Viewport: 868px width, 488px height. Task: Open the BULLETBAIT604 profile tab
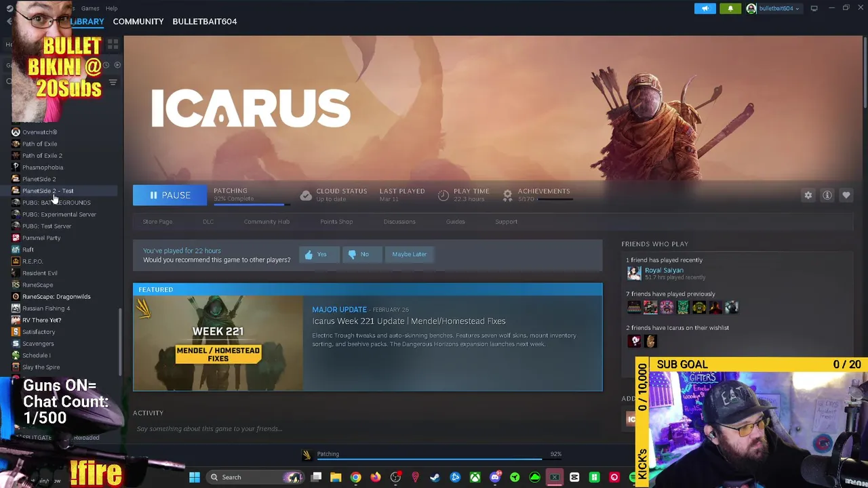pos(205,21)
